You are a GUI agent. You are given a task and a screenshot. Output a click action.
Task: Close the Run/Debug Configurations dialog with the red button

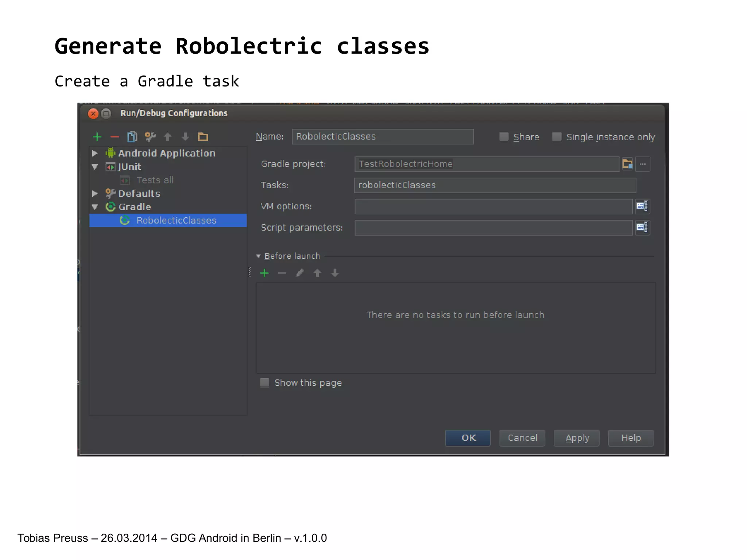coord(93,113)
